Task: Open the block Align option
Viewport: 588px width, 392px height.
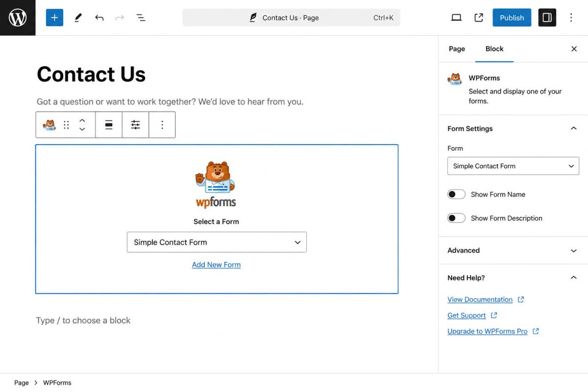Action: click(109, 125)
